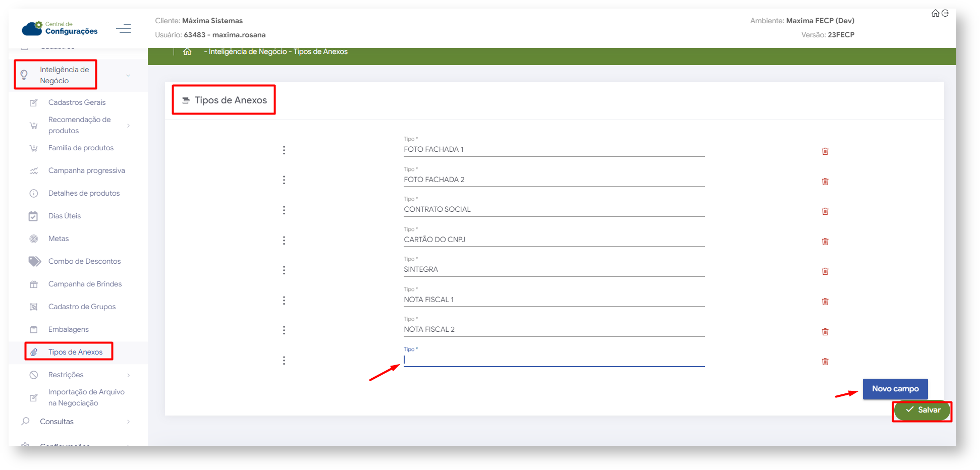The height and width of the screenshot is (470, 980).
Task: Open options menu for NOTA FISCAL 1
Action: [284, 301]
